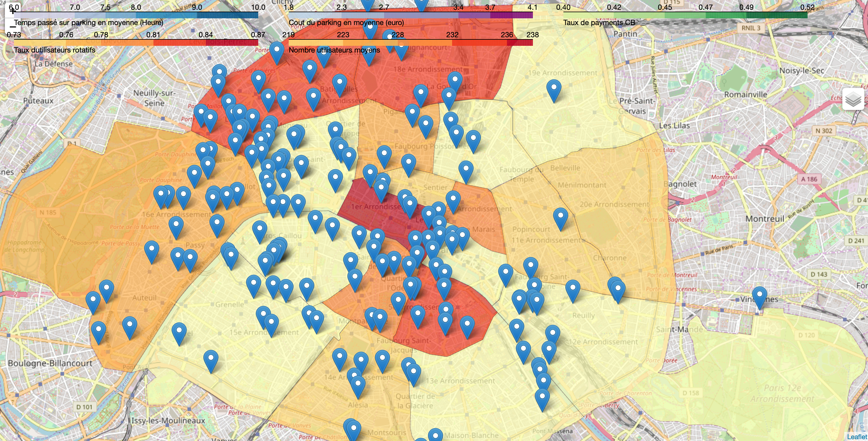Open the layers control
Screen dimensions: 868x441
click(853, 100)
